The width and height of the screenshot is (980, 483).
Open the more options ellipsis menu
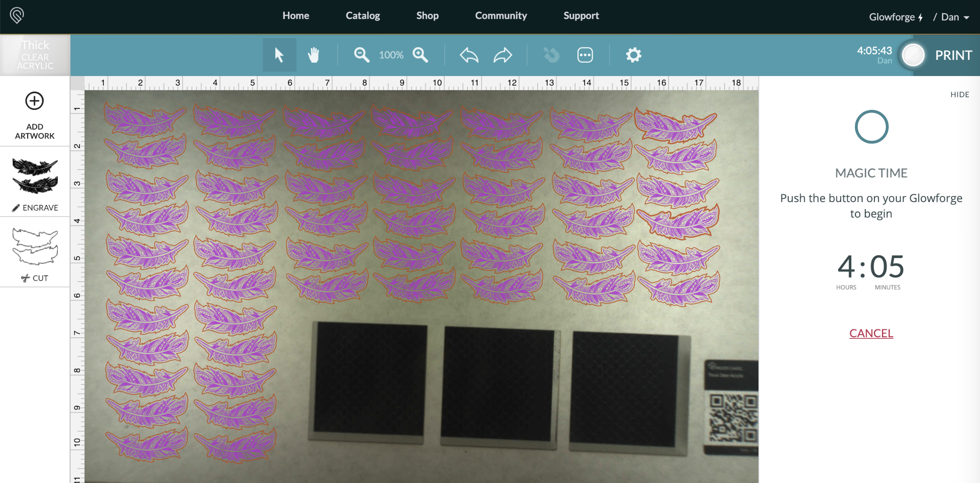coord(585,55)
